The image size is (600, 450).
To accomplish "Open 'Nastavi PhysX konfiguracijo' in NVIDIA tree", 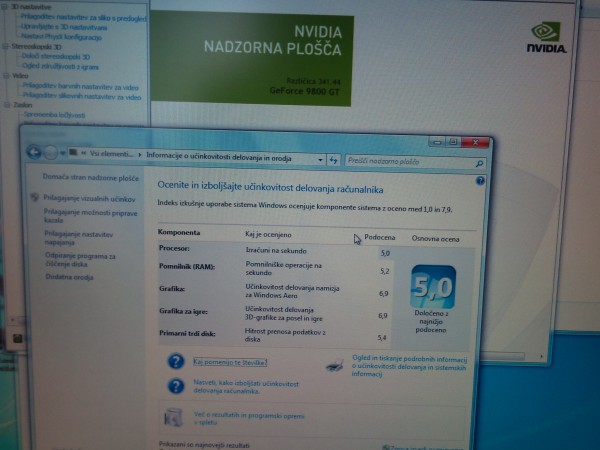I will pyautogui.click(x=61, y=37).
